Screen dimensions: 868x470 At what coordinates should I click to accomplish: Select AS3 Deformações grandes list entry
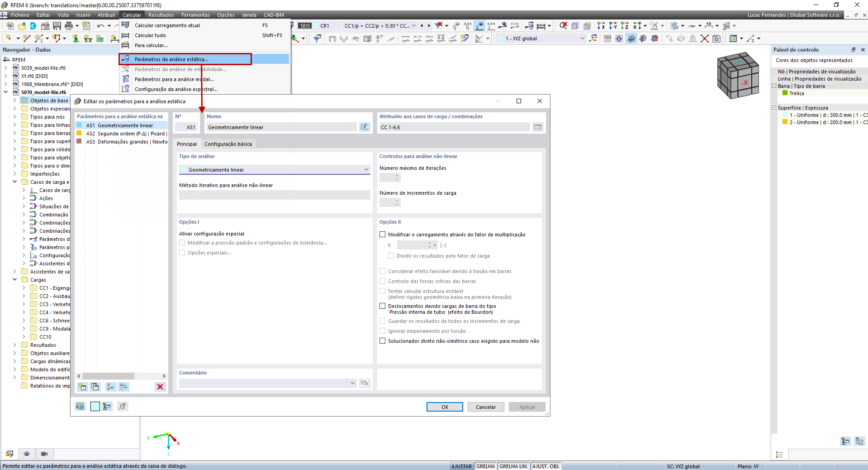[x=122, y=142]
